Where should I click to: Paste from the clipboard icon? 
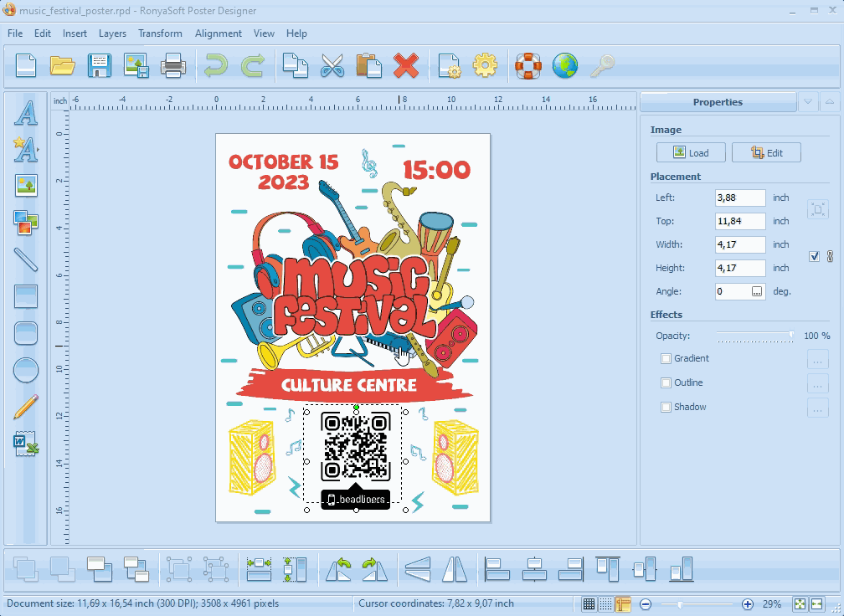tap(369, 65)
